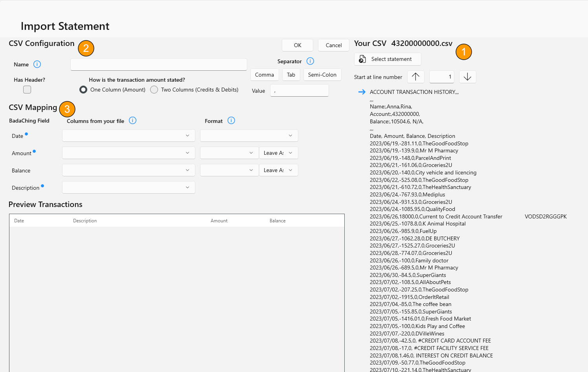The height and width of the screenshot is (372, 588).
Task: Select One Column (Amount) radio option
Action: click(83, 90)
